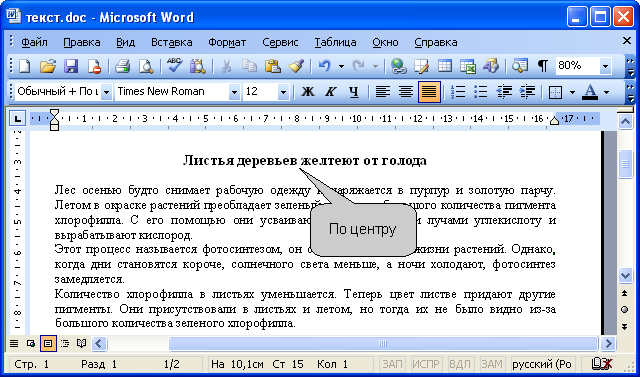Undo the last action

[324, 66]
